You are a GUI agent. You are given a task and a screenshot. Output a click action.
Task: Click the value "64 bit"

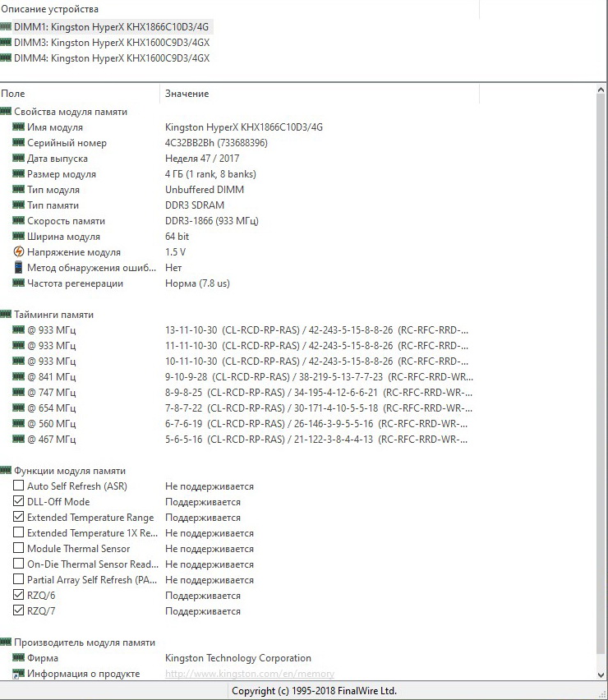tap(177, 237)
